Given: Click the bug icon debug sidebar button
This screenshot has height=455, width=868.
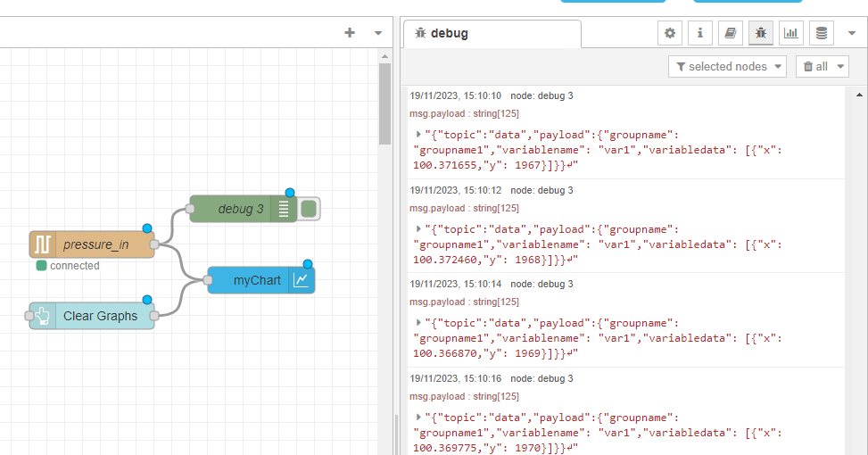Looking at the screenshot, I should point(761,34).
